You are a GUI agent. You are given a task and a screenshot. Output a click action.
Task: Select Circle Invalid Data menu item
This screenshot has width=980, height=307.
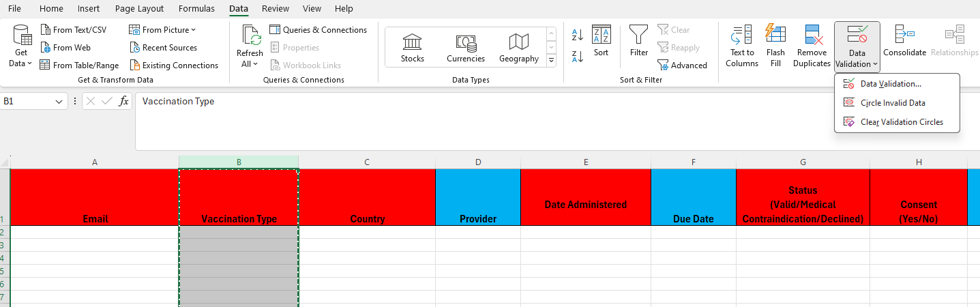pyautogui.click(x=897, y=103)
